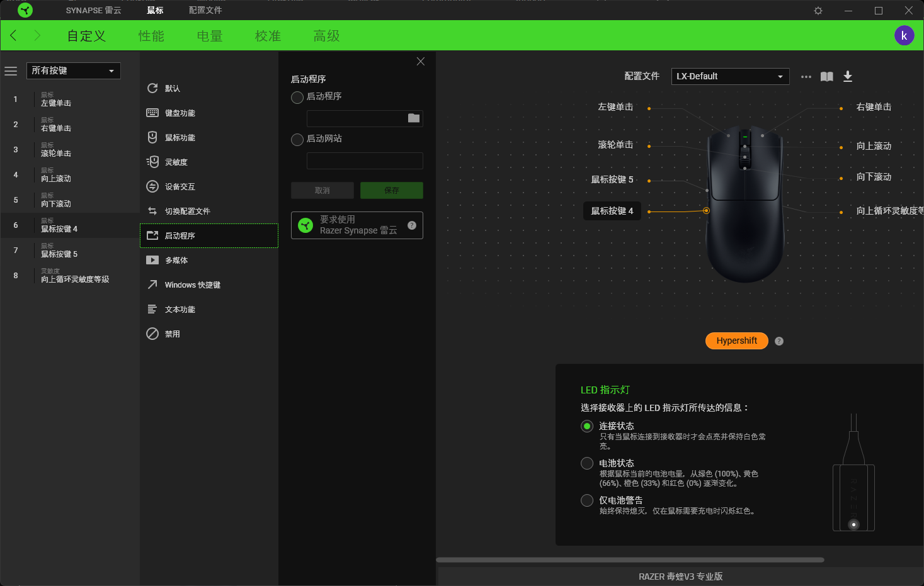The height and width of the screenshot is (586, 924).
Task: Click the RAZER 毒蝰V3 专业版 device tab
Action: click(x=681, y=577)
